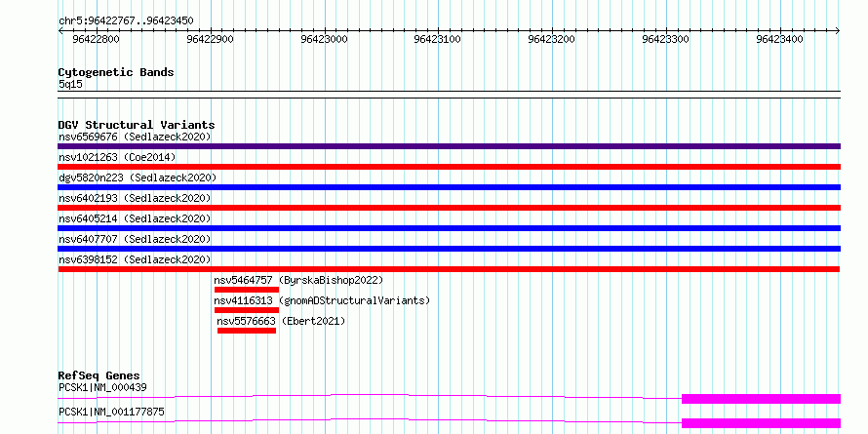Select the red nsv6398152 variant bar
Image resolution: width=868 pixels, height=434 pixels.
coord(449,269)
